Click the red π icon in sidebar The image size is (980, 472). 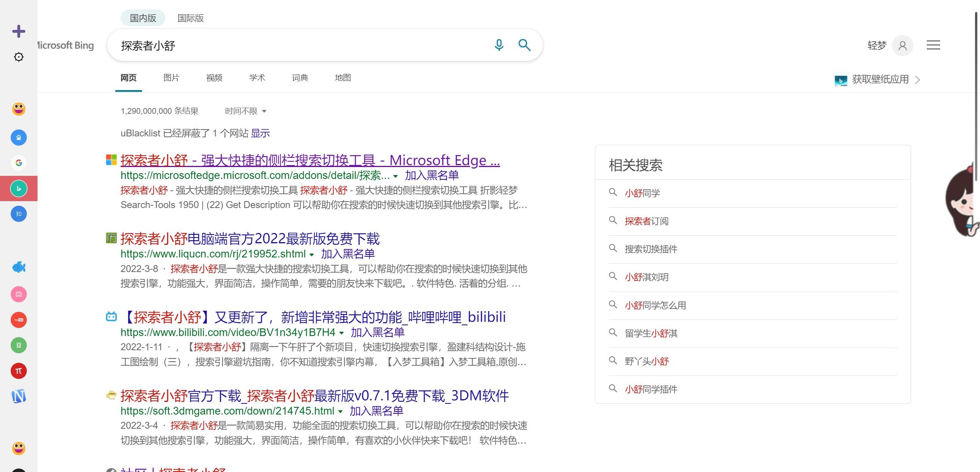point(19,371)
